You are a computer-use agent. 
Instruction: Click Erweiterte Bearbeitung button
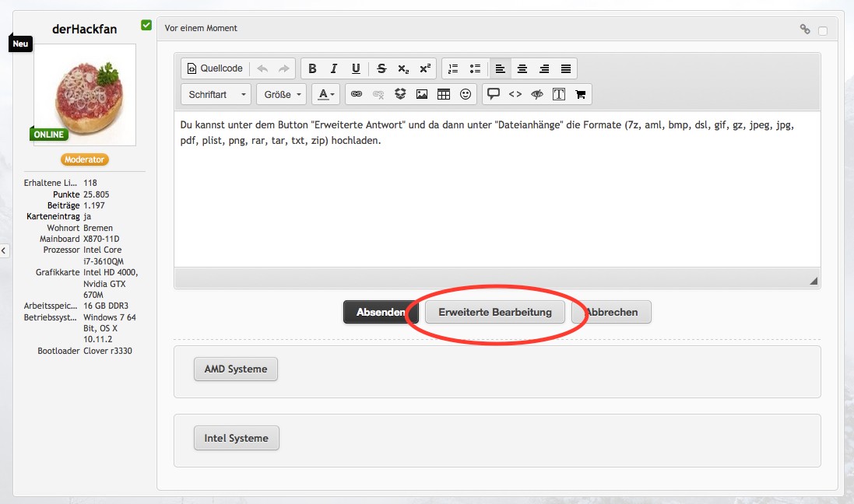(x=495, y=313)
